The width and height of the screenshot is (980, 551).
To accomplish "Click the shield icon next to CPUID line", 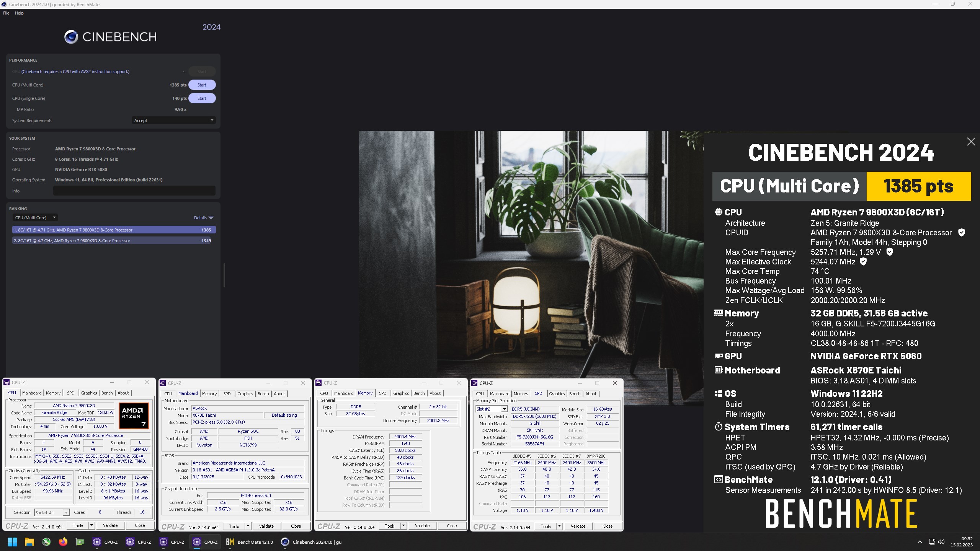I will (x=961, y=232).
